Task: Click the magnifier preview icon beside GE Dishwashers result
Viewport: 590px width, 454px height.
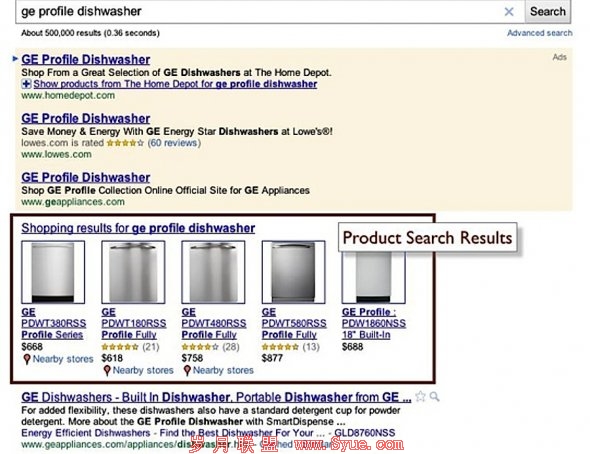Action: [435, 396]
